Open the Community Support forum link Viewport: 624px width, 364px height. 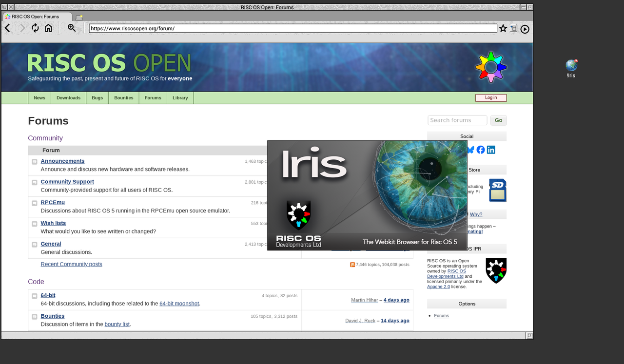click(67, 182)
